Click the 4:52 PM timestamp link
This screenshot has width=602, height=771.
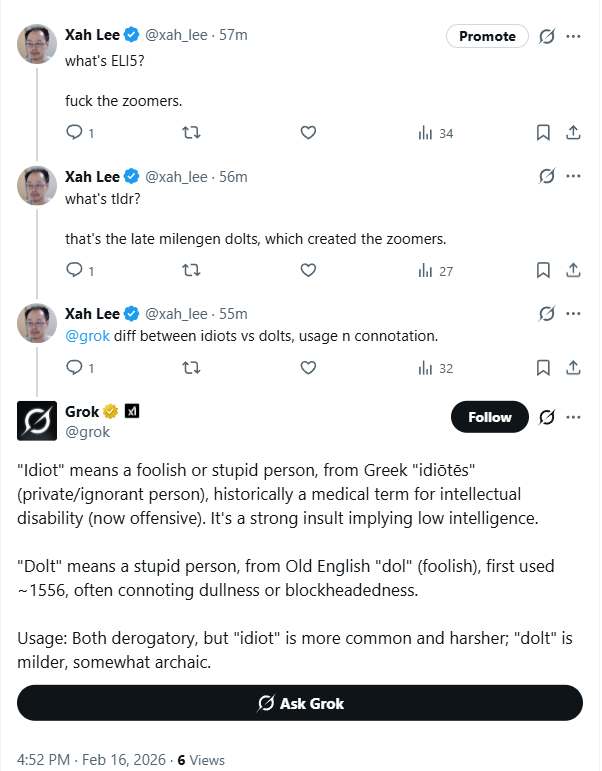[x=44, y=759]
